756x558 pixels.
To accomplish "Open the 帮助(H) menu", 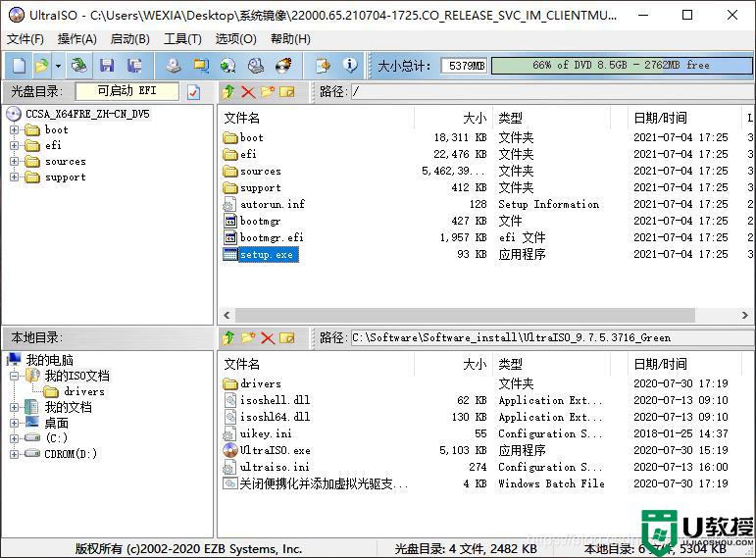I will coord(291,39).
